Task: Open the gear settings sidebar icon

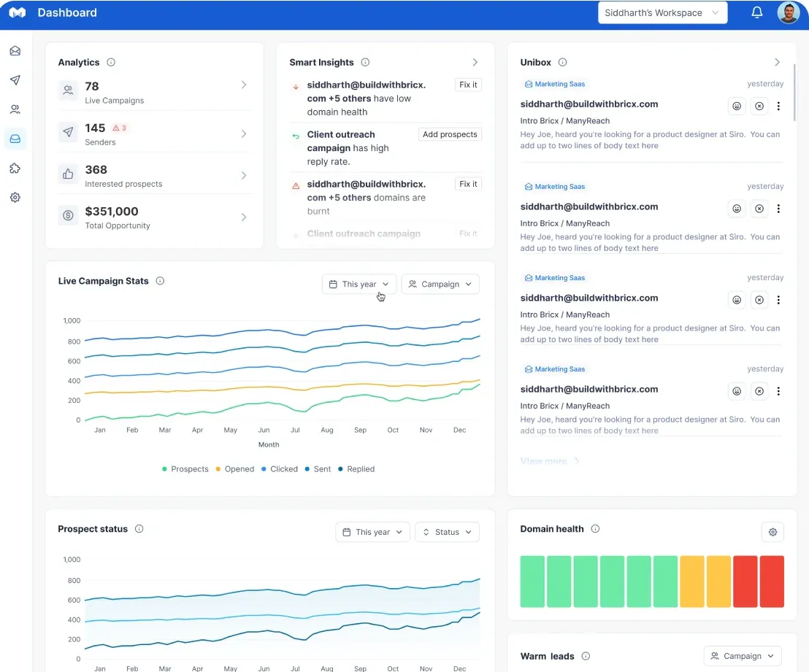Action: 15,198
